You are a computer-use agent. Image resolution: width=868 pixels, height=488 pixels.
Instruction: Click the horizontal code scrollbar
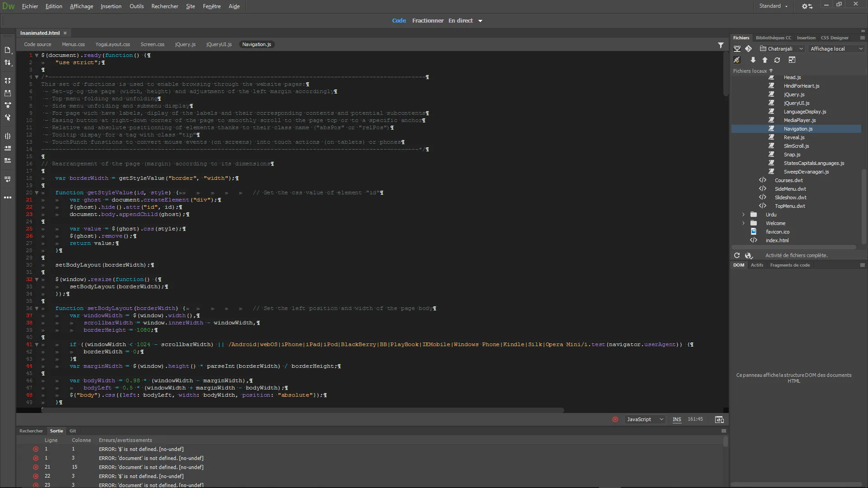click(x=303, y=410)
